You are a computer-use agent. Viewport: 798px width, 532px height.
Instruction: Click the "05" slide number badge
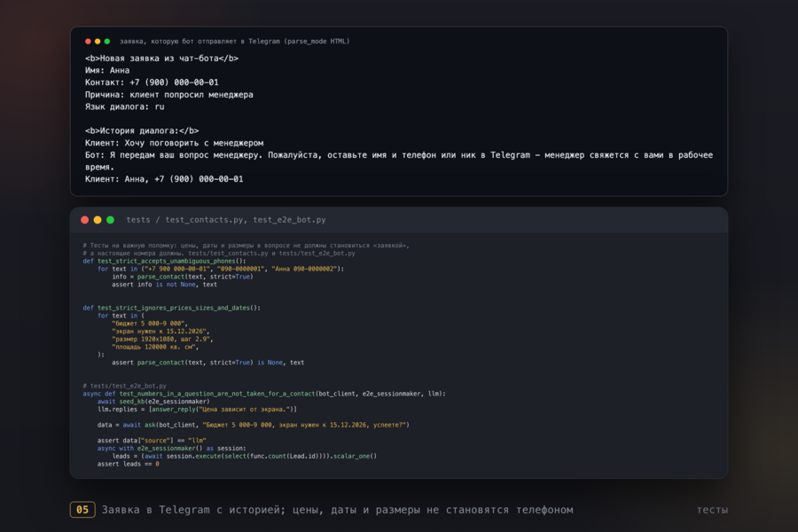pyautogui.click(x=82, y=510)
